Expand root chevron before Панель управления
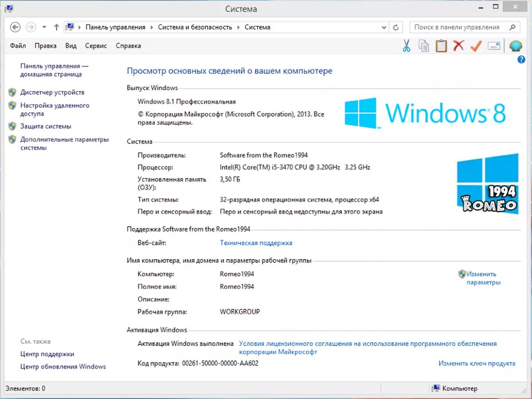 [x=80, y=27]
